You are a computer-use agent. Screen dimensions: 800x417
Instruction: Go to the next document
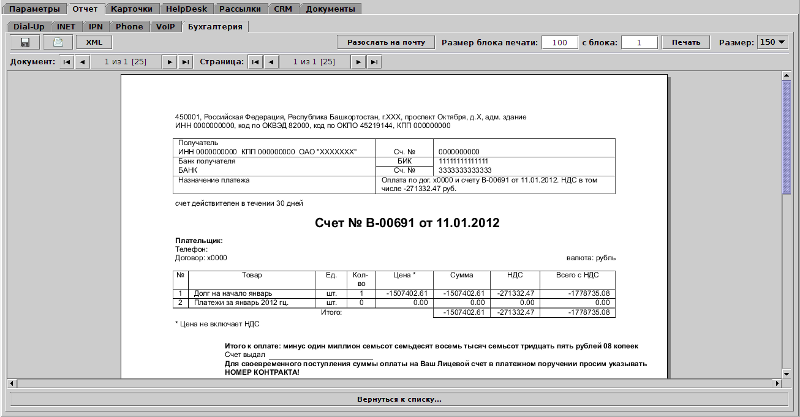click(x=169, y=62)
